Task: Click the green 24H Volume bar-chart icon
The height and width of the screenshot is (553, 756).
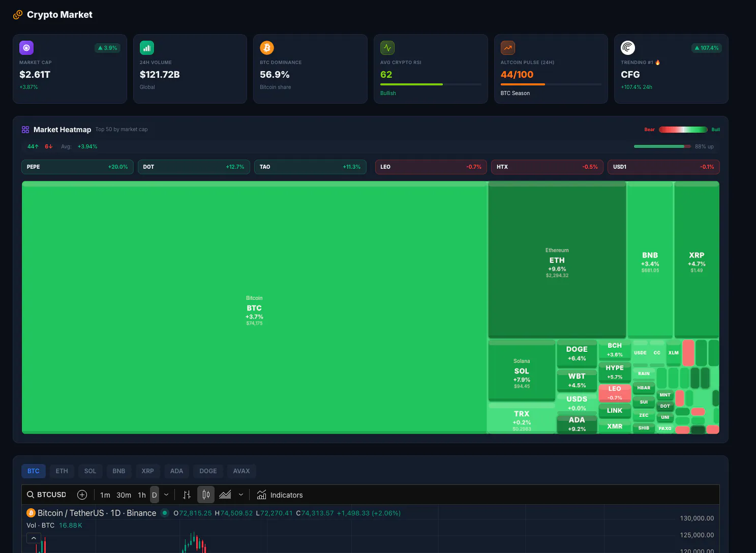Action: pos(147,48)
